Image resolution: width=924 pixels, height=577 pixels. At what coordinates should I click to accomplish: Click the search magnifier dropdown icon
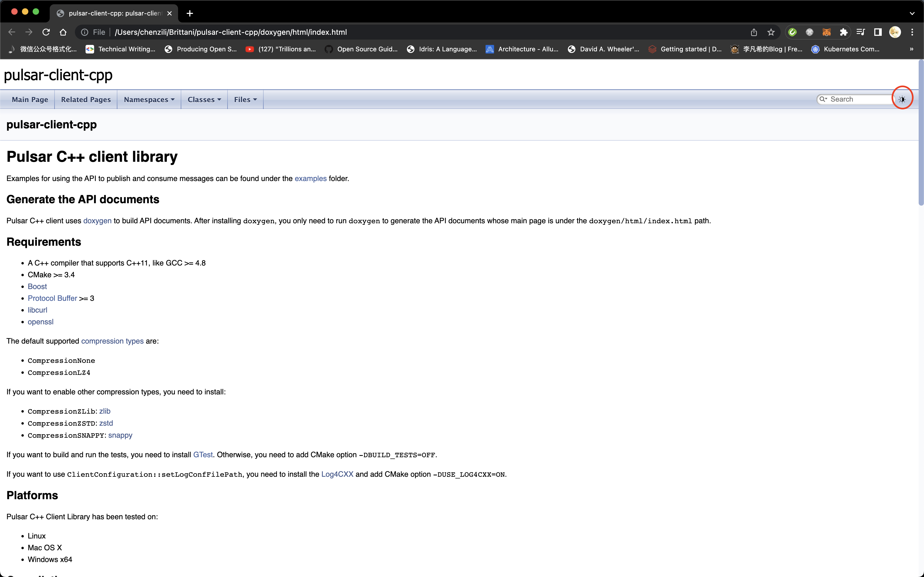[x=823, y=99]
